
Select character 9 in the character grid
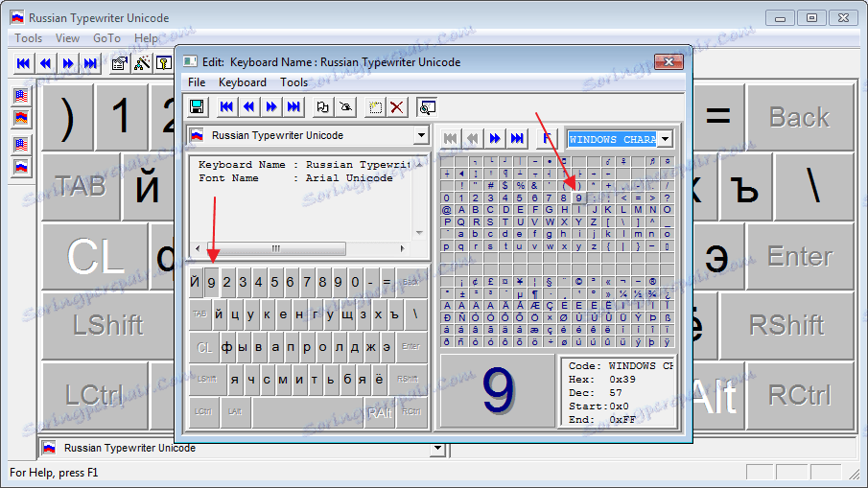578,198
